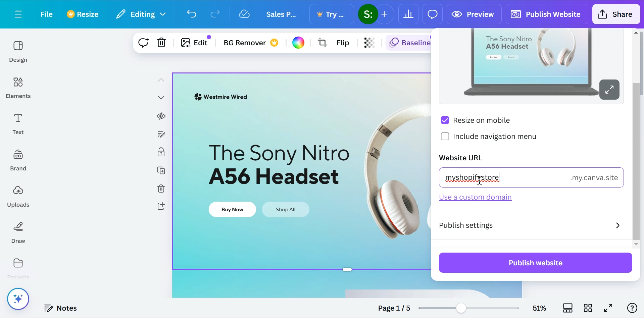The image size is (644, 318).
Task: Open the Elements panel
Action: tap(18, 88)
